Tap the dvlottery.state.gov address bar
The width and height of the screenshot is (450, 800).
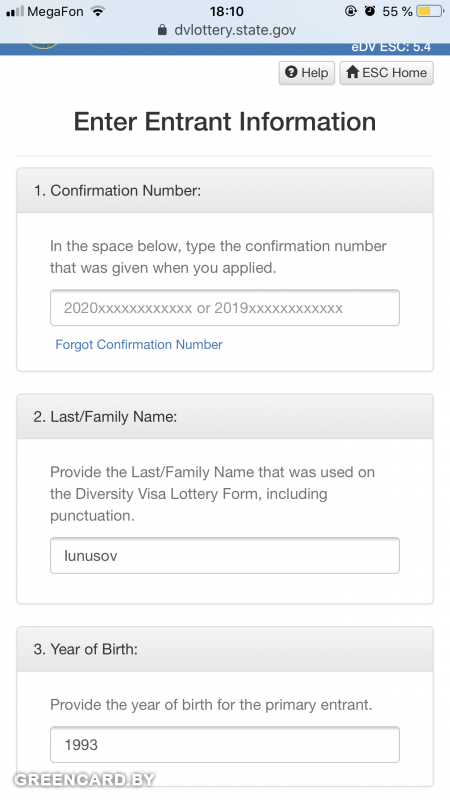(x=225, y=30)
